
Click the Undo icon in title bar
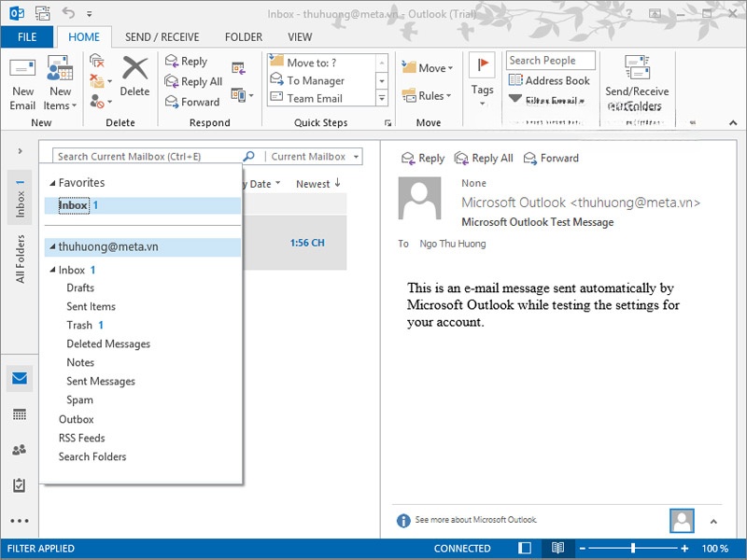pos(68,13)
